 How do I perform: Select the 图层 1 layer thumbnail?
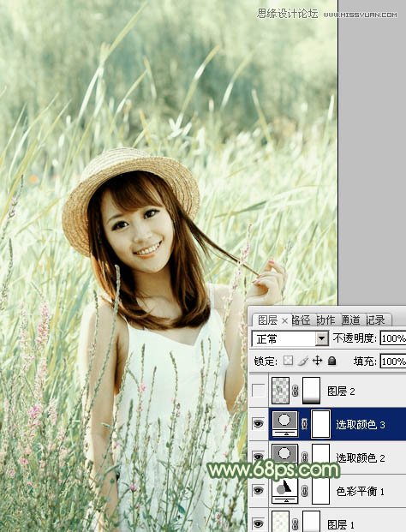click(x=280, y=522)
